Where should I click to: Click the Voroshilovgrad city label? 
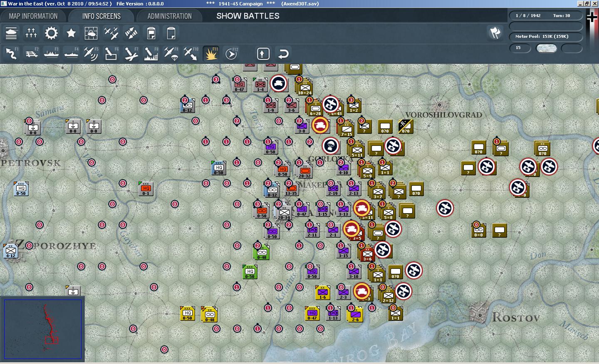point(443,115)
